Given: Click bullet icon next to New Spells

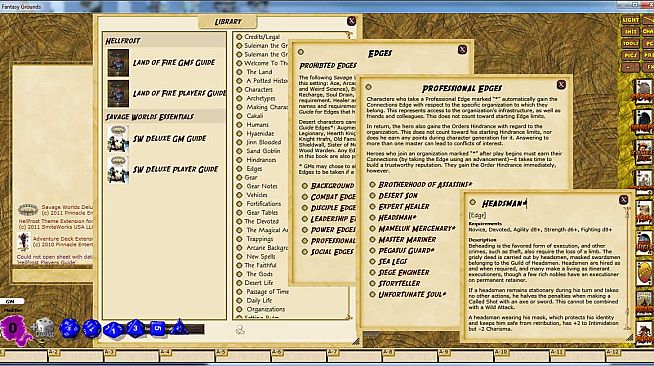Looking at the screenshot, I should click(239, 257).
